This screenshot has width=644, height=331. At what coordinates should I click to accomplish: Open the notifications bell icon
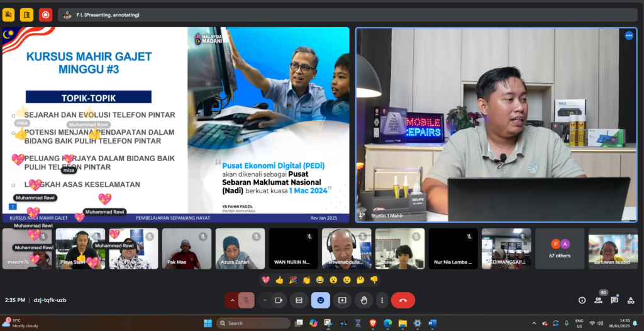point(635,323)
